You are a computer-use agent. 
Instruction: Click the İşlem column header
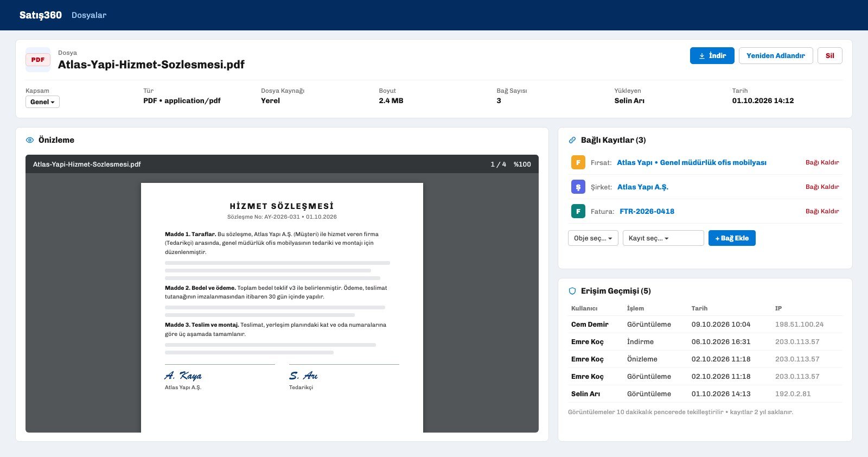coord(635,308)
